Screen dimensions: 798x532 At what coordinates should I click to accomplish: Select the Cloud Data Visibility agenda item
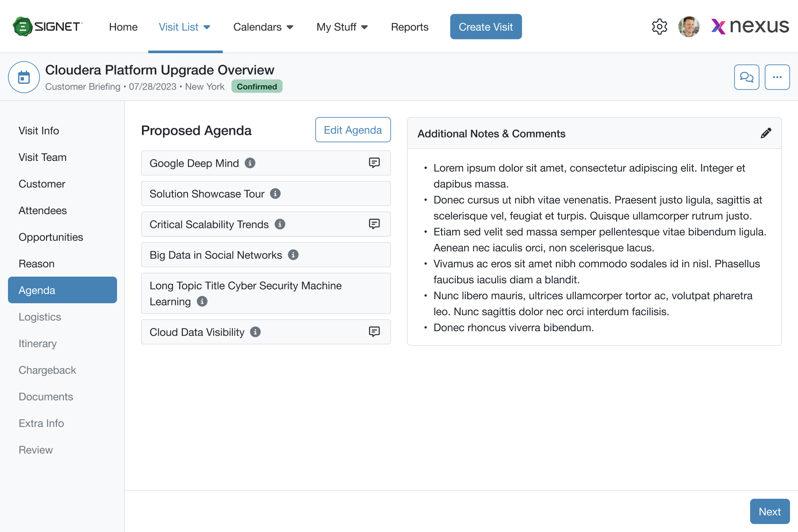266,332
